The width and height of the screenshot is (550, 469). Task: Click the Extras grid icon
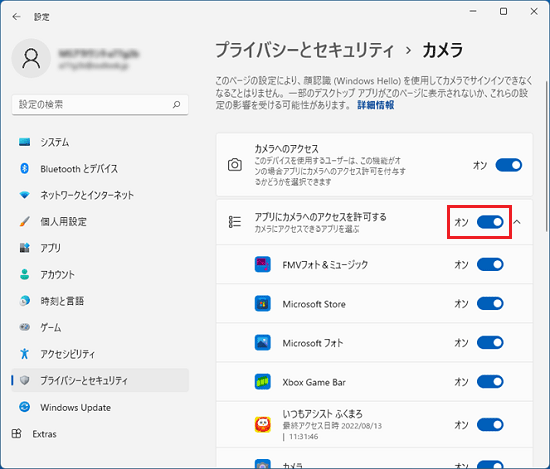point(16,434)
